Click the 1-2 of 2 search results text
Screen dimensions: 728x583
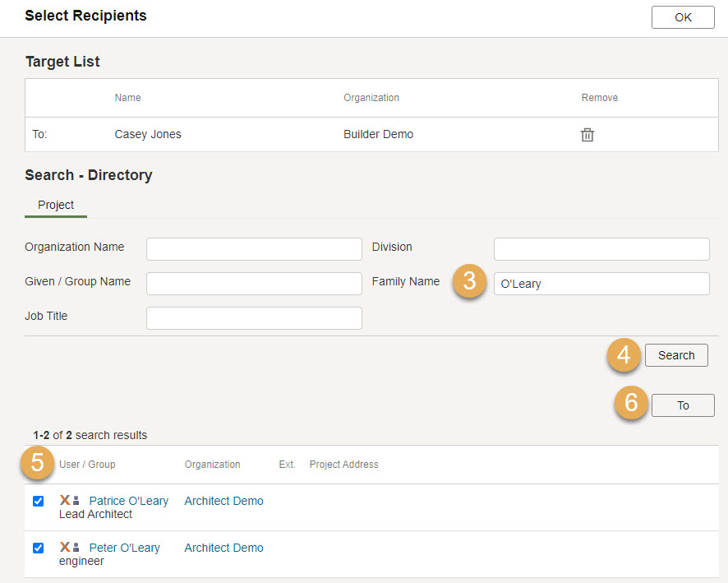tap(90, 435)
